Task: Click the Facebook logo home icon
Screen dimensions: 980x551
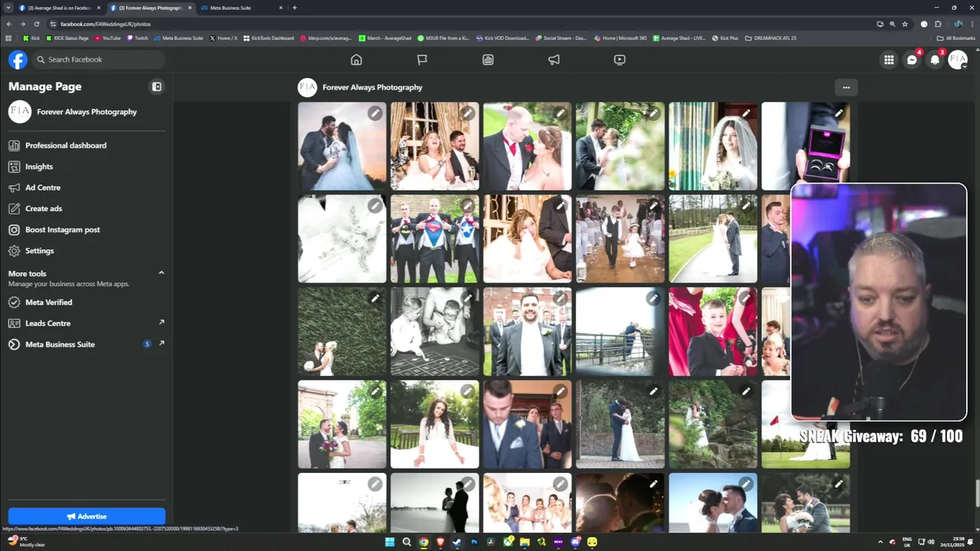Action: (18, 60)
